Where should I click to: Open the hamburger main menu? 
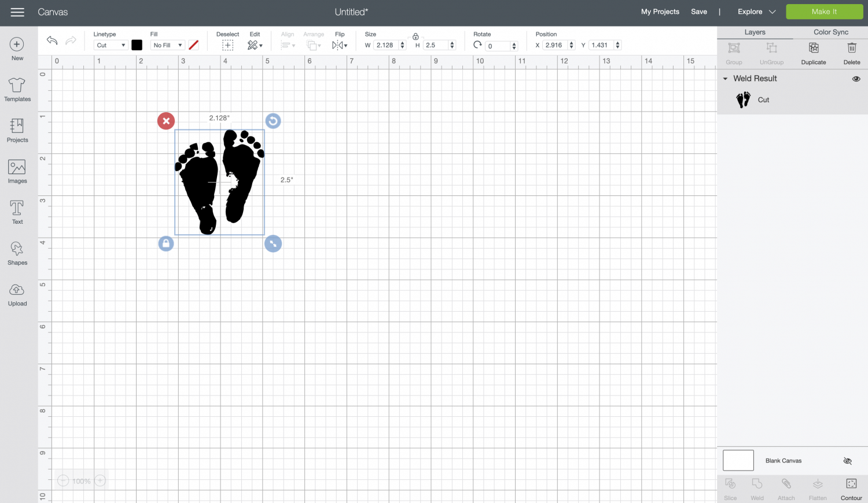coord(17,12)
